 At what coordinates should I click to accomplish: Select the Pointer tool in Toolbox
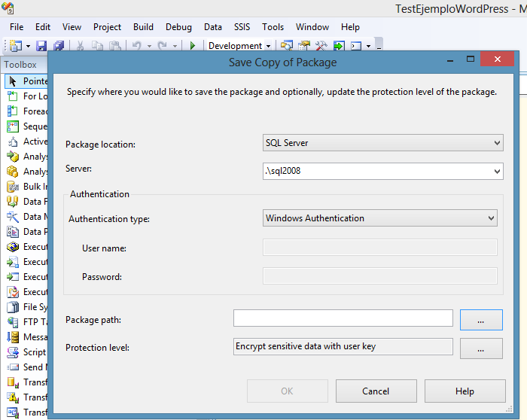pyautogui.click(x=13, y=81)
